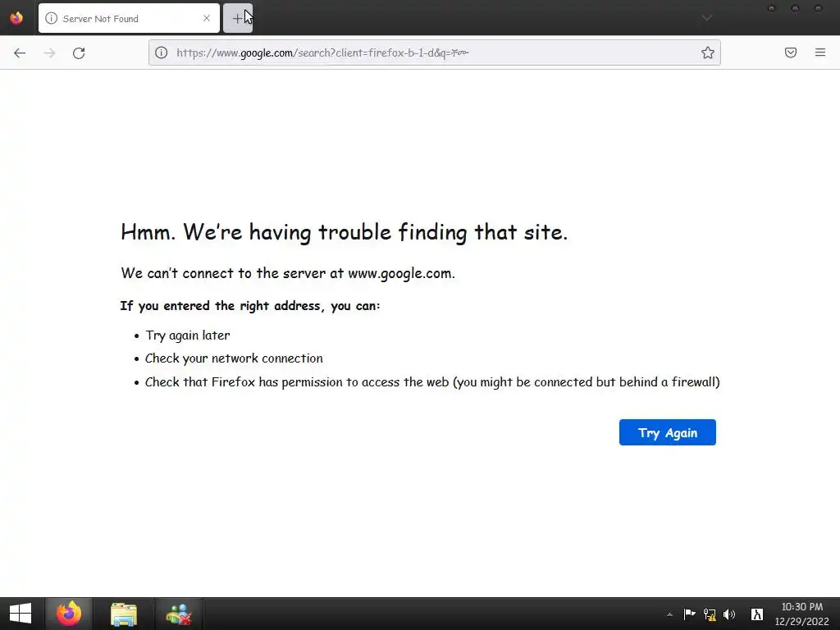This screenshot has height=630, width=840.
Task: Expand the list all tabs chevron
Action: pyautogui.click(x=707, y=18)
